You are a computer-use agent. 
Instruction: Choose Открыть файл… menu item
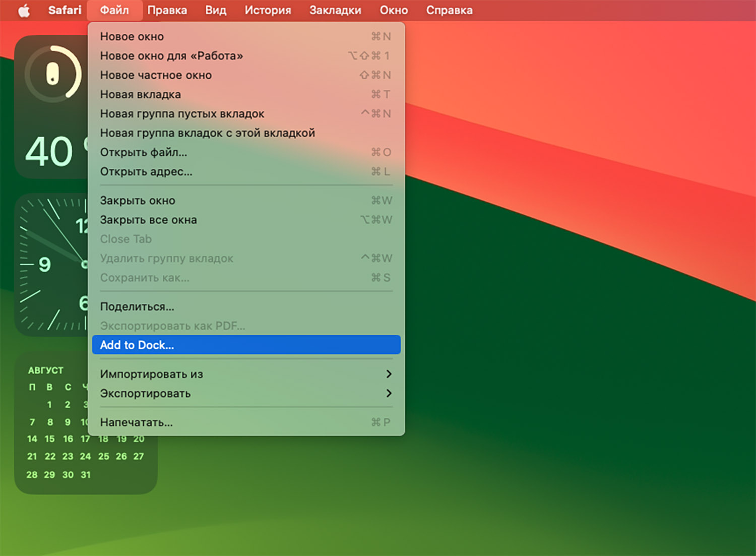click(x=144, y=152)
